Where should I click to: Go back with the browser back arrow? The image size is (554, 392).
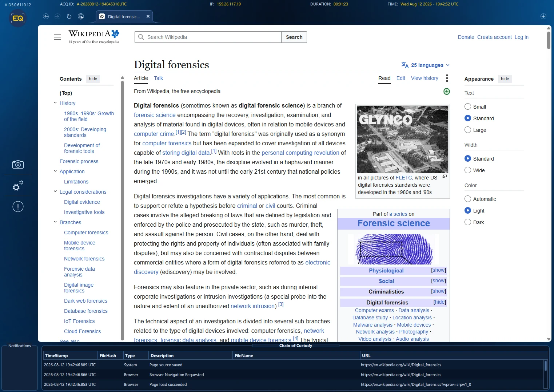point(46,16)
